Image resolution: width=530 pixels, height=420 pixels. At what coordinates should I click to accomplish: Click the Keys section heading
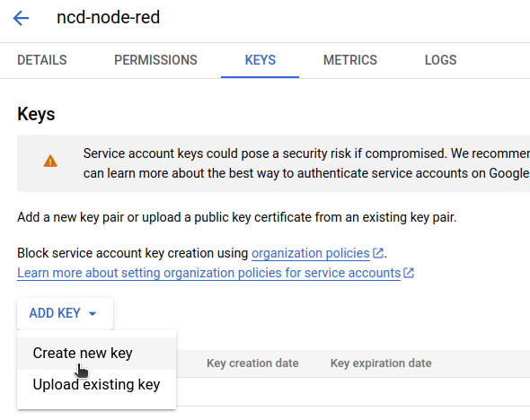pyautogui.click(x=36, y=114)
